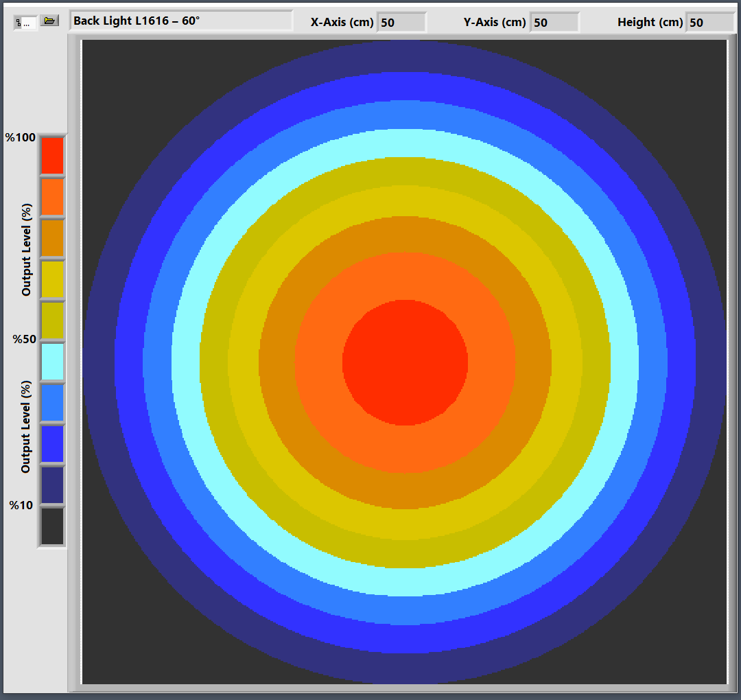Focus the Height (cm) value field
741x700 pixels.
tap(709, 23)
